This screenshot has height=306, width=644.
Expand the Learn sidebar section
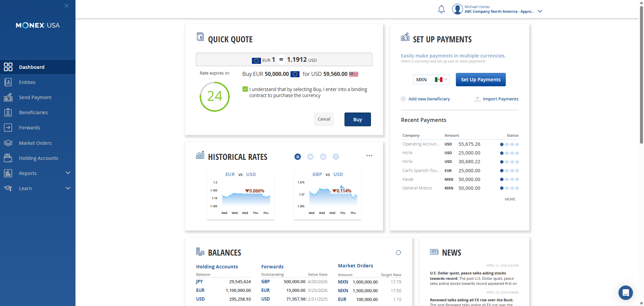pyautogui.click(x=38, y=188)
